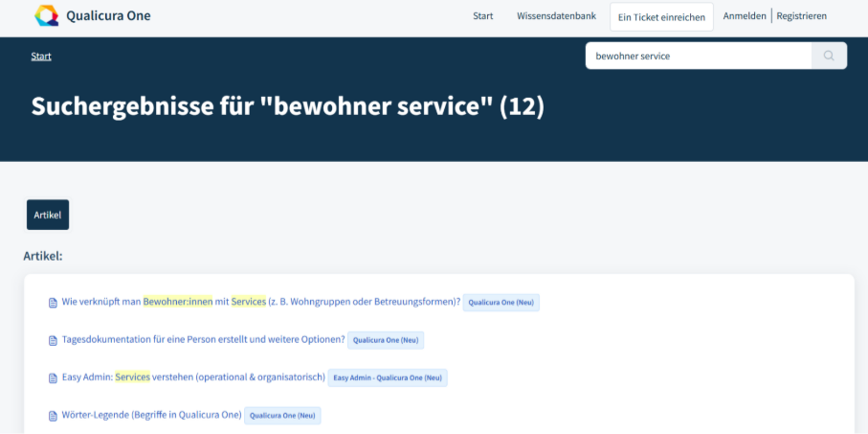Click the search magnifier button
Viewport: 868px width, 434px height.
pos(829,56)
